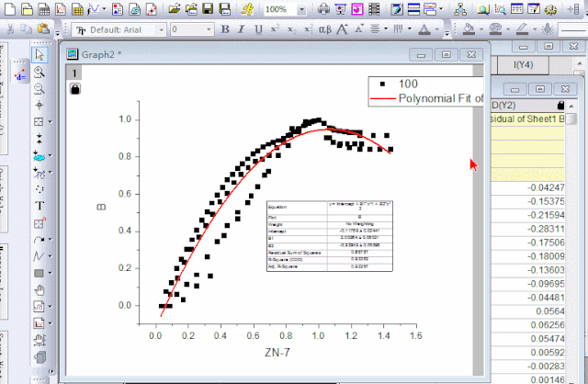Pick the Rectangle drawing tool

pyautogui.click(x=39, y=273)
